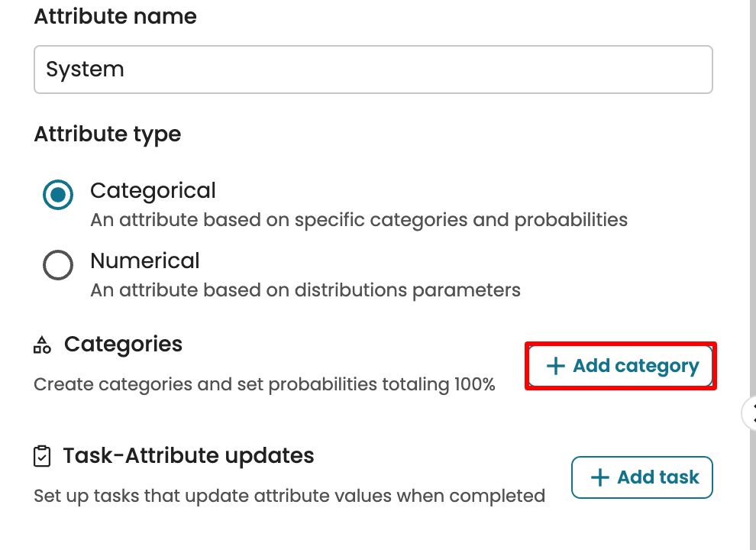Click the probabilities totaling 100% hint text
This screenshot has width=756, height=550.
pos(264,384)
